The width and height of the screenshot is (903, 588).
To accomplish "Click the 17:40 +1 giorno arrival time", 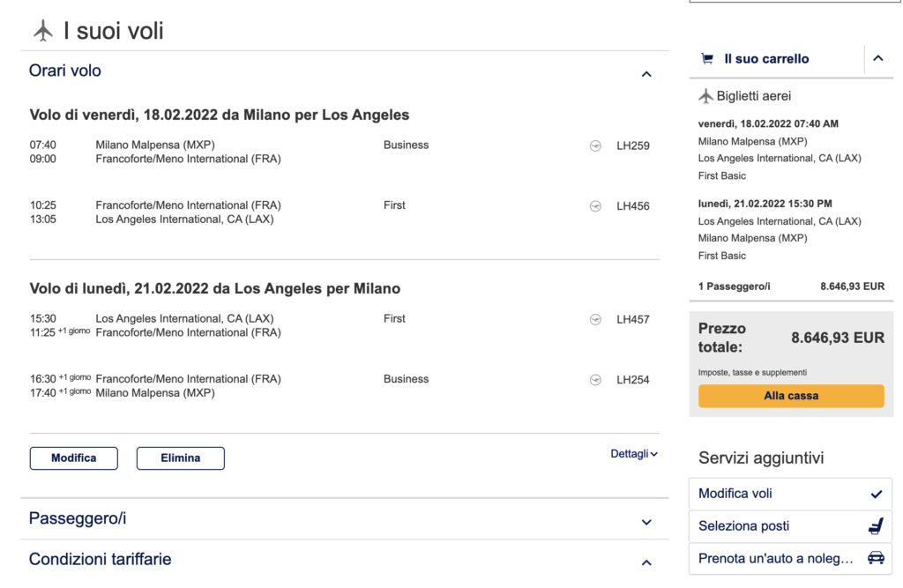I will [x=61, y=393].
